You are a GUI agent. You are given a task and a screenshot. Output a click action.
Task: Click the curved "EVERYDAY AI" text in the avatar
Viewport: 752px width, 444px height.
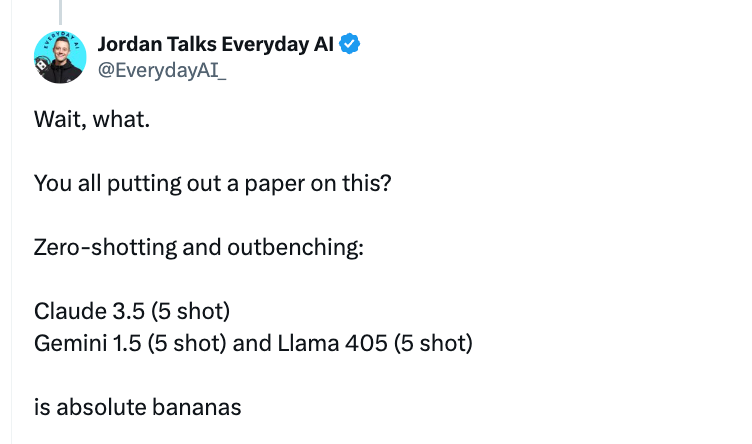pos(60,39)
